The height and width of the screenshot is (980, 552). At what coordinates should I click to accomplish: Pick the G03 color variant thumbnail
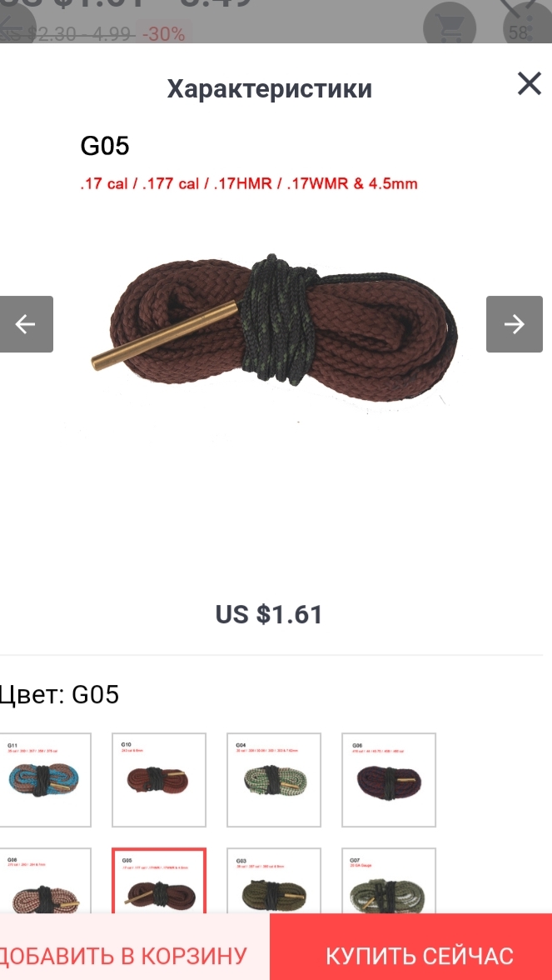[x=273, y=880]
